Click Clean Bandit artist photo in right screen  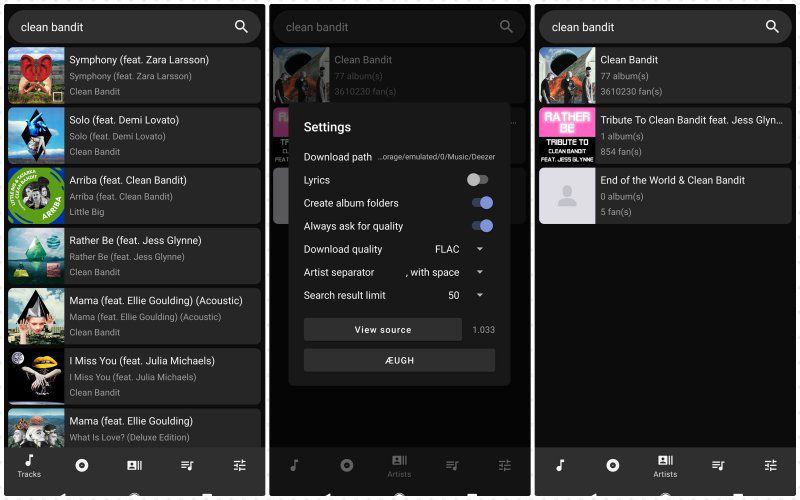click(x=567, y=76)
